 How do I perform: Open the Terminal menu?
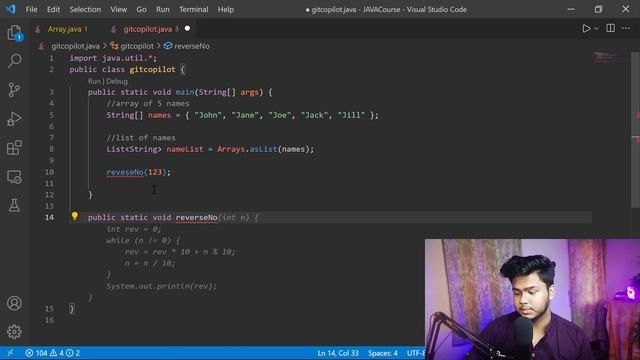(x=193, y=9)
